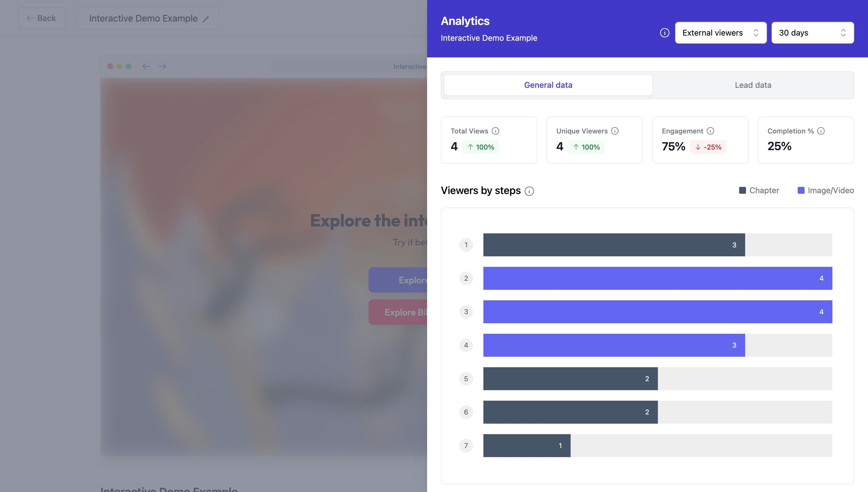Click the browser mockup address bar

[349, 66]
